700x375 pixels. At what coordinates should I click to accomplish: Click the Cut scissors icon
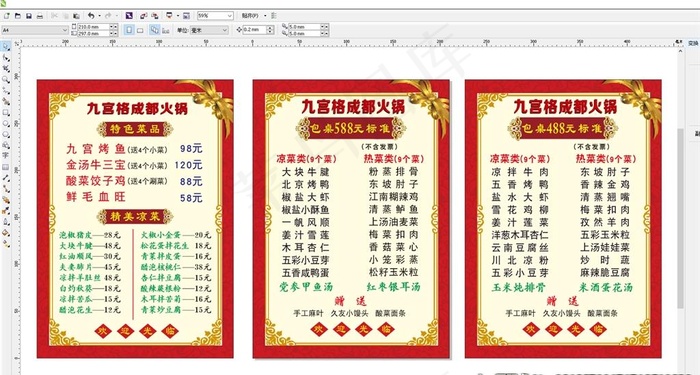click(54, 16)
